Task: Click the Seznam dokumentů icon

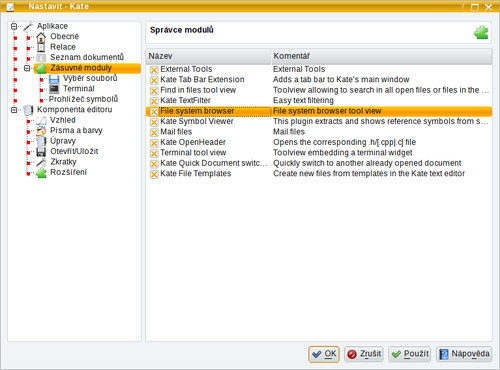Action: coord(41,58)
